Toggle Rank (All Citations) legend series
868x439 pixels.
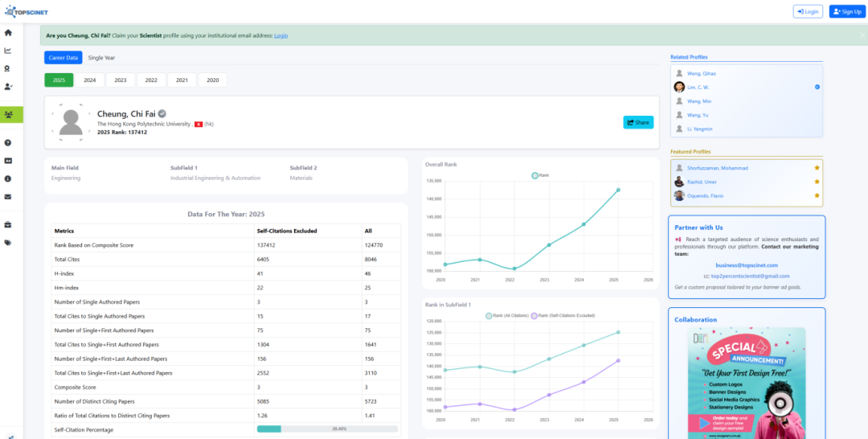point(506,316)
